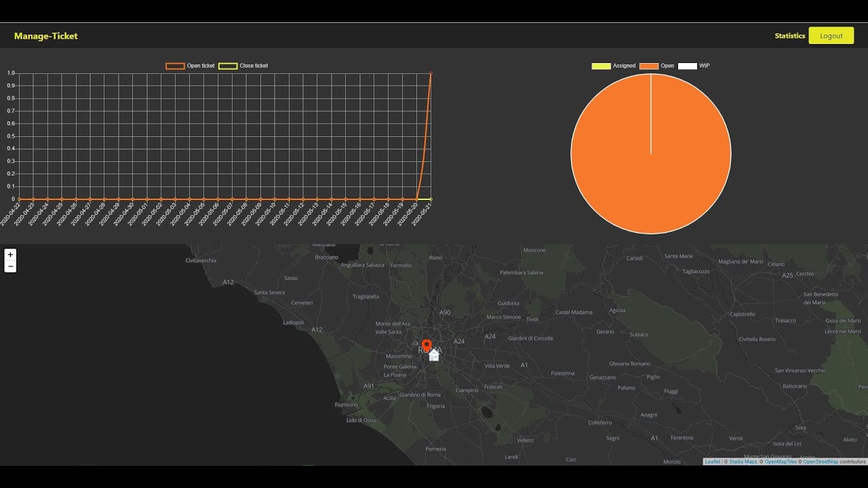
Task: Open the Leaflet attribution link
Action: pyautogui.click(x=713, y=462)
